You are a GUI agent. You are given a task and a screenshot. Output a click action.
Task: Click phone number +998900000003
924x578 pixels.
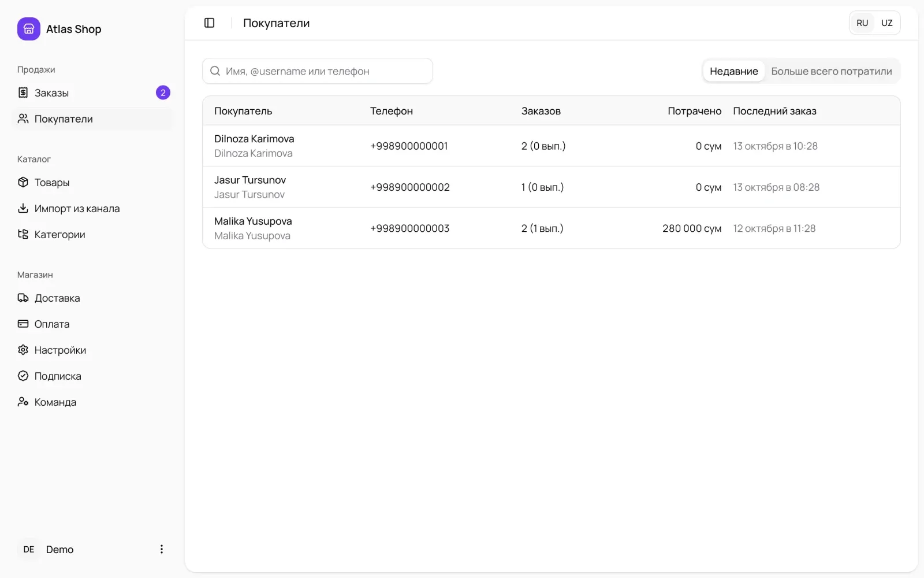[x=410, y=228]
